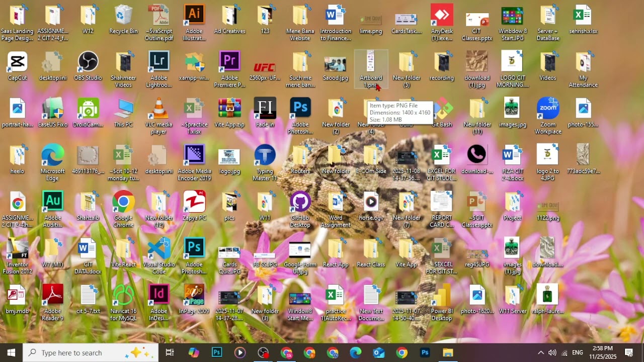Open the Recycle Bin desktop icon
Screen dimensions: 644x362
tap(123, 20)
